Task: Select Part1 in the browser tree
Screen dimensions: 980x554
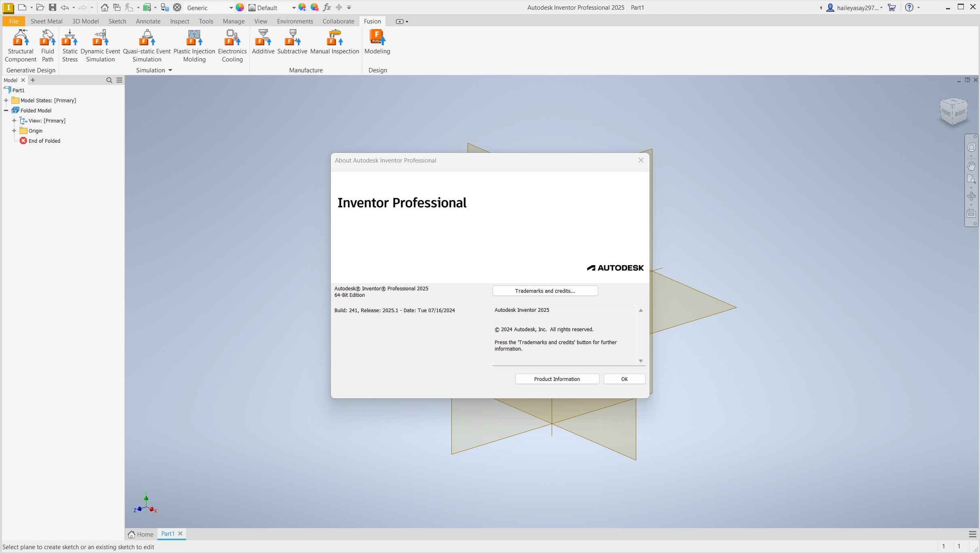Action: (x=18, y=90)
